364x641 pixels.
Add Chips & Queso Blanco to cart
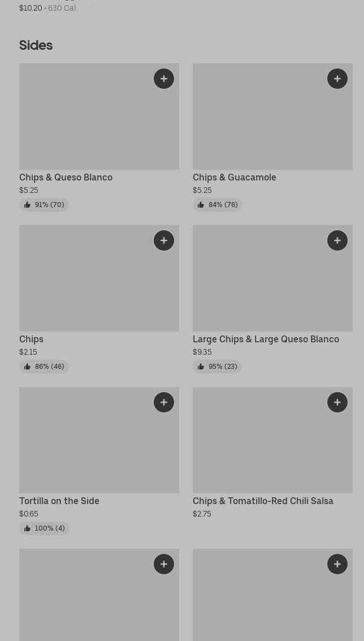pyautogui.click(x=164, y=79)
